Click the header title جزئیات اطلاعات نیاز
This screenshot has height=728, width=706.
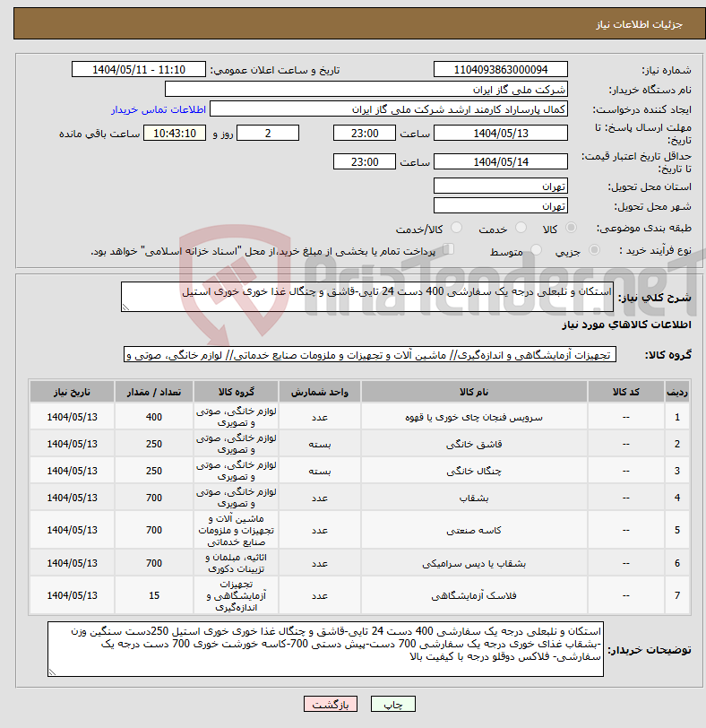(639, 24)
